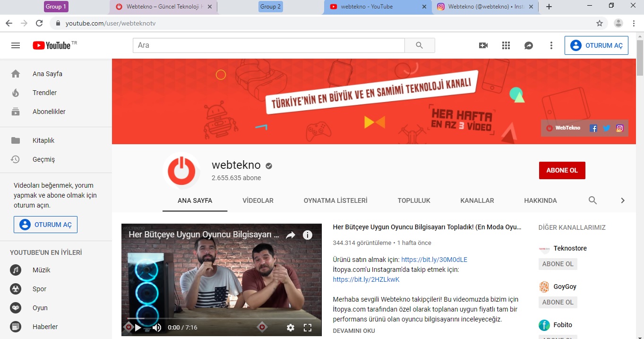
Task: Open the create video camera icon
Action: point(483,45)
